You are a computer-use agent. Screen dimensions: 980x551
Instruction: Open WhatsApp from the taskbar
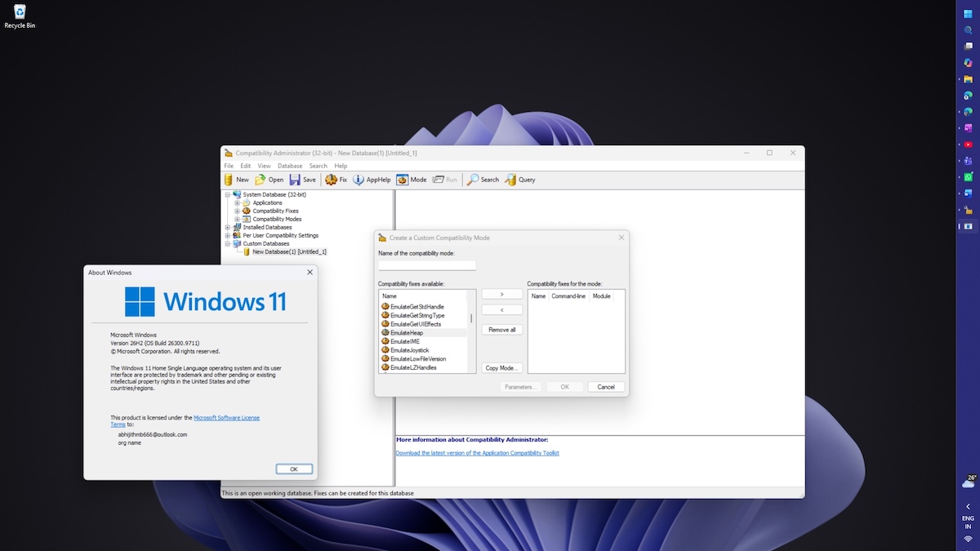969,176
